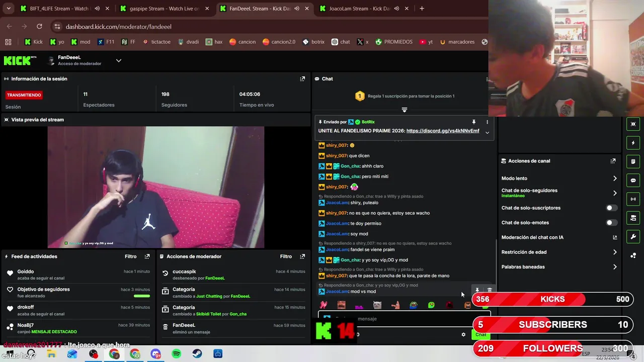
Task: Open Spotify from the taskbar
Action: 176,354
